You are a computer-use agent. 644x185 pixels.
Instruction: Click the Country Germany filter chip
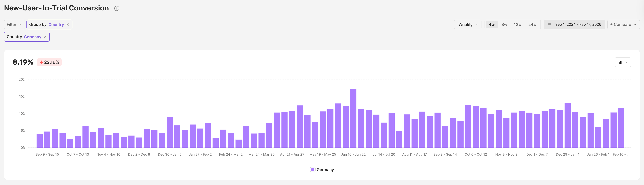[x=24, y=37]
